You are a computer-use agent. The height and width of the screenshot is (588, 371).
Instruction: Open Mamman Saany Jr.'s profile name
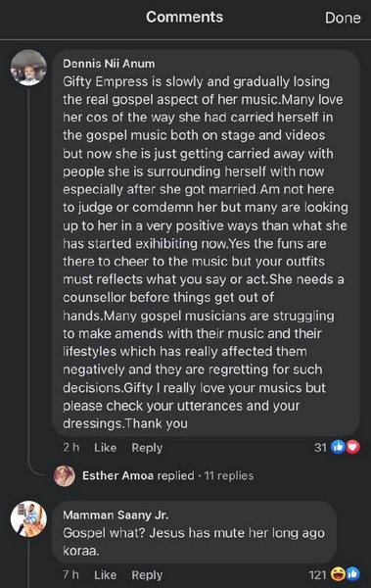pyautogui.click(x=116, y=514)
